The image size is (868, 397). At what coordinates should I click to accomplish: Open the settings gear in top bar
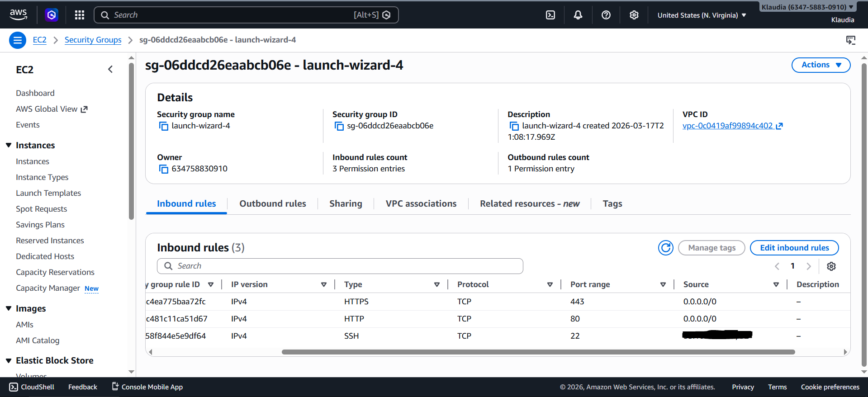click(634, 15)
